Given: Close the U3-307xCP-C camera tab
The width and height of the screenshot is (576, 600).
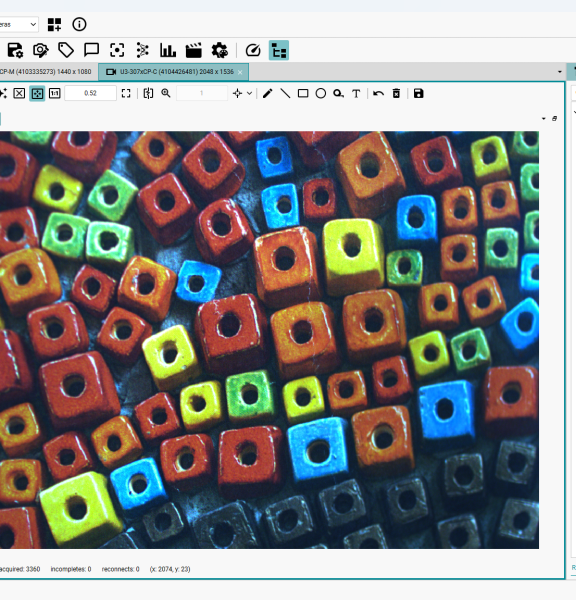Looking at the screenshot, I should (240, 72).
